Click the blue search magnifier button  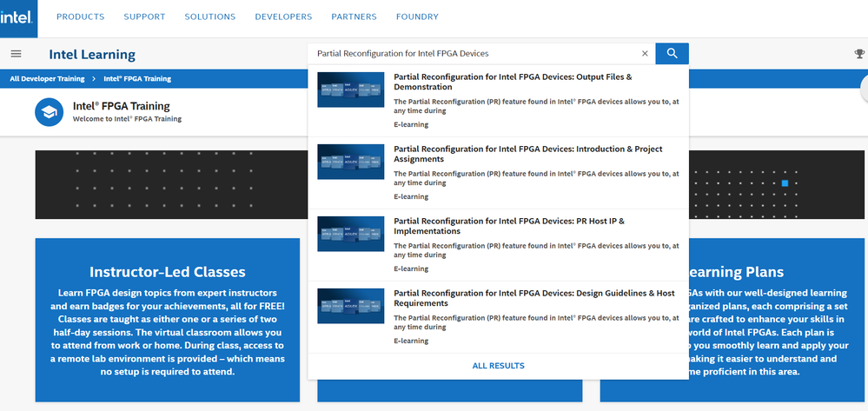[x=672, y=54]
